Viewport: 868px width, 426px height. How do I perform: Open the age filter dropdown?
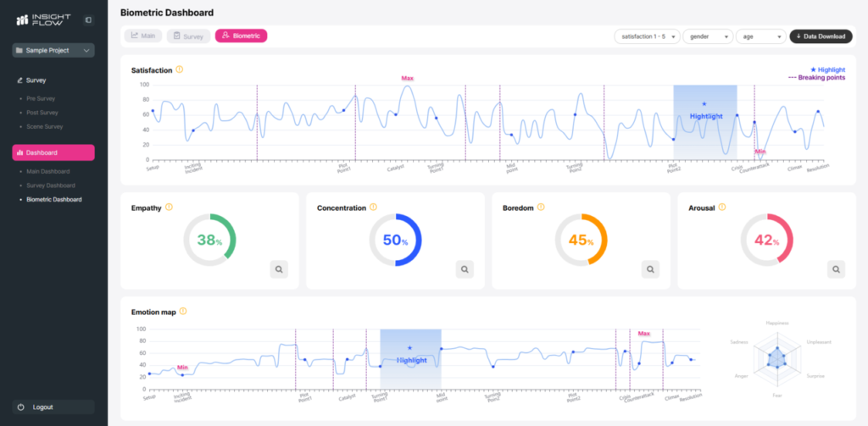click(759, 36)
